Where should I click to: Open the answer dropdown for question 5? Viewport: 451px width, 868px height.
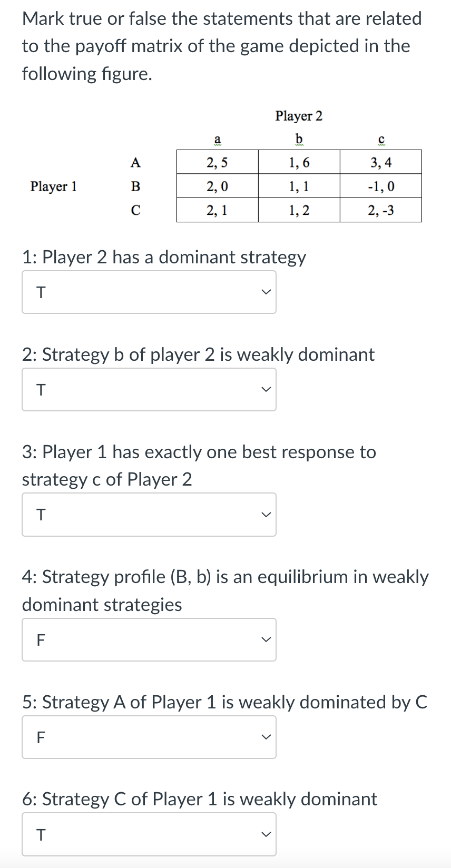(x=149, y=737)
